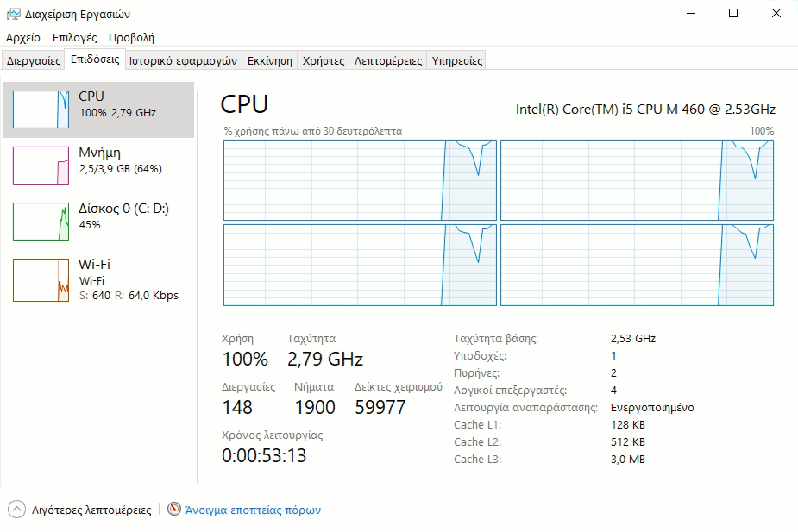Select the Wi-Fi network mini graph
Viewport: 798px width, 532px height.
41,279
